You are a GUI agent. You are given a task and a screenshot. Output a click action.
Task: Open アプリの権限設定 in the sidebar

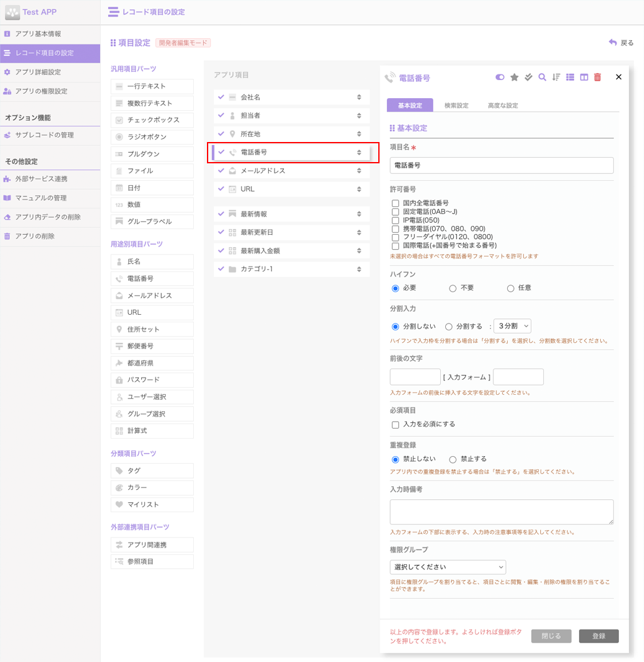coord(50,91)
